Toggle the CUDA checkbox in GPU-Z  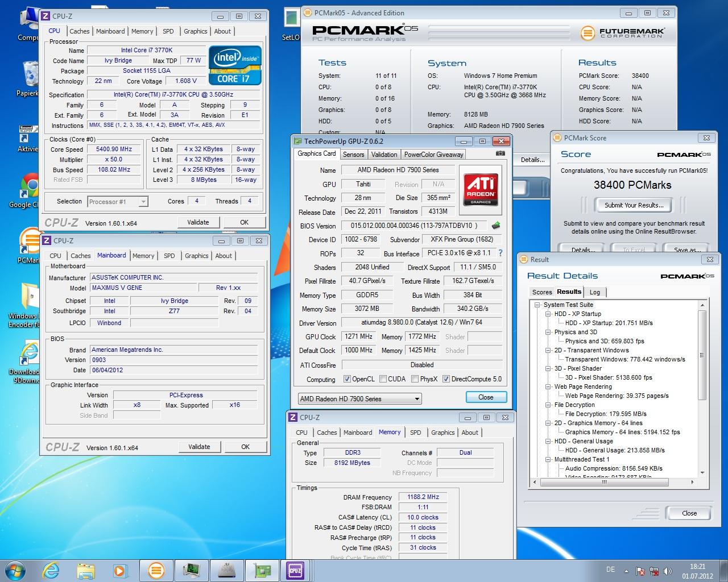click(383, 379)
